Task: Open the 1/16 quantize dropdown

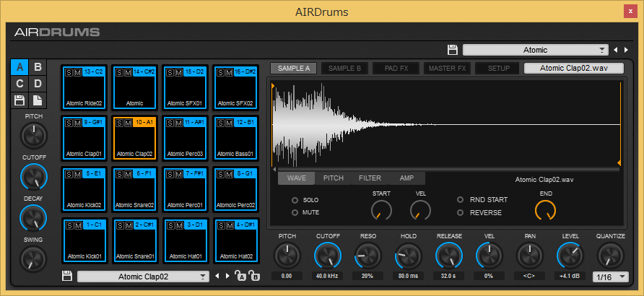Action: pyautogui.click(x=611, y=277)
